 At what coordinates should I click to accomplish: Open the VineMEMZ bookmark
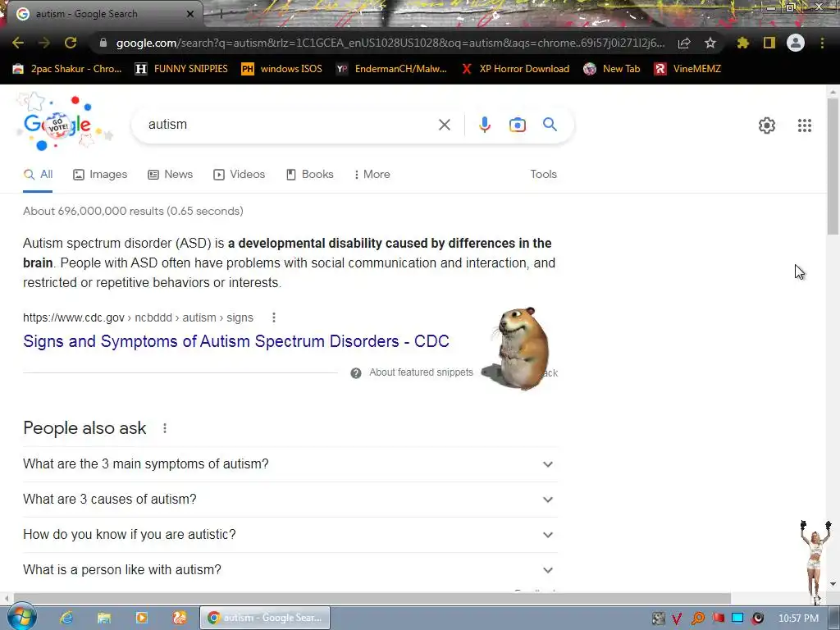[687, 69]
